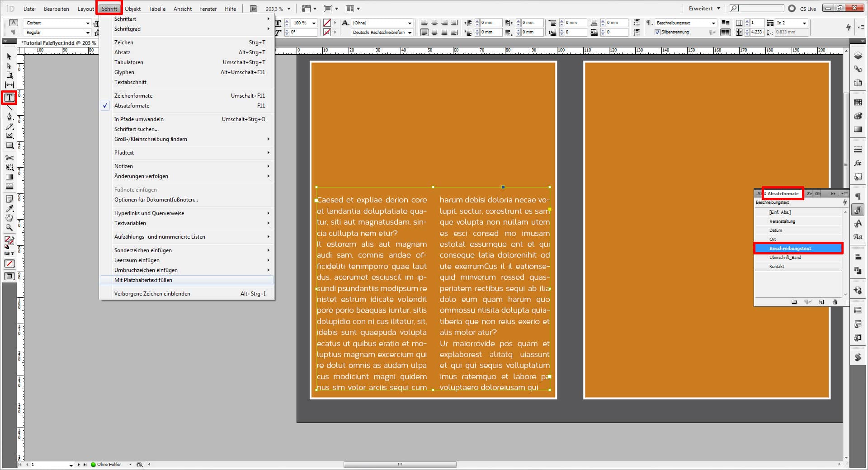This screenshot has height=470, width=868.
Task: Activate the Zoom magnifier tool
Action: tap(9, 228)
